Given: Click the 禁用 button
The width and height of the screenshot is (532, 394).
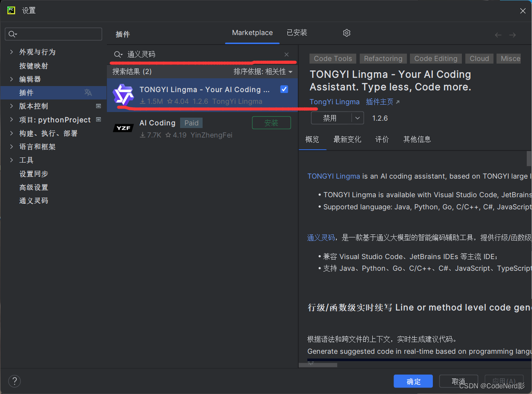Looking at the screenshot, I should [331, 118].
